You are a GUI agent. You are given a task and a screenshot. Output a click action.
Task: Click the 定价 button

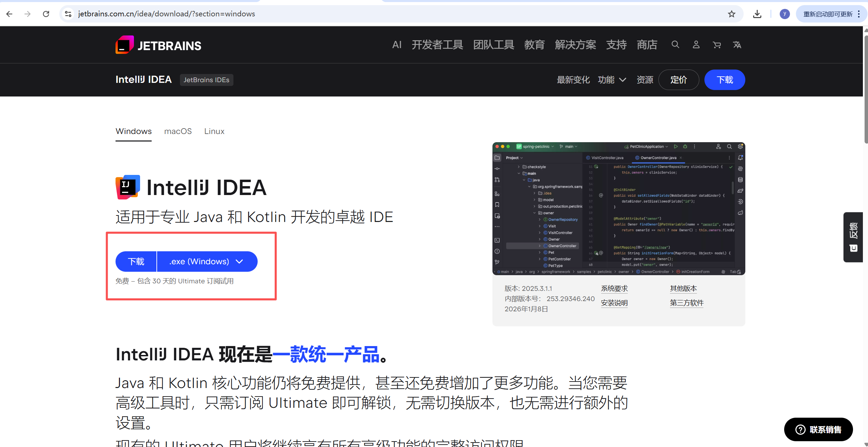click(x=679, y=80)
